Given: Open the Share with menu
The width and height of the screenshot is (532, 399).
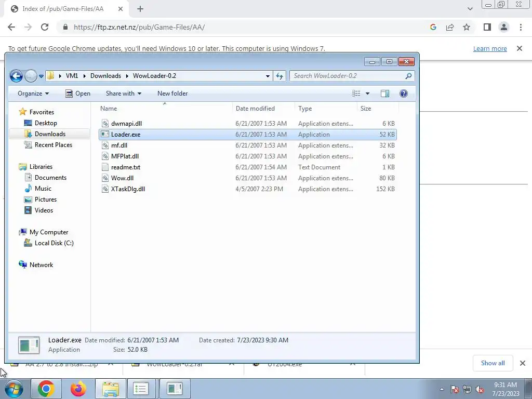Looking at the screenshot, I should tap(124, 94).
